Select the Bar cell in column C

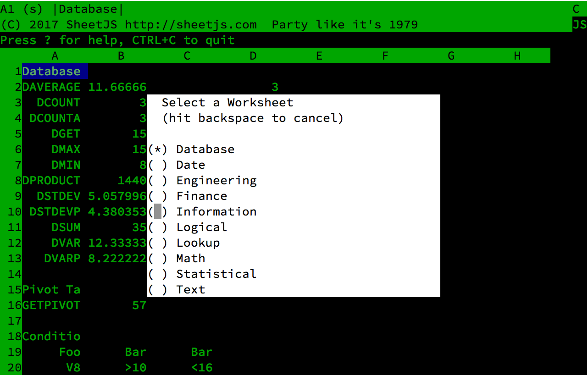[x=202, y=352]
